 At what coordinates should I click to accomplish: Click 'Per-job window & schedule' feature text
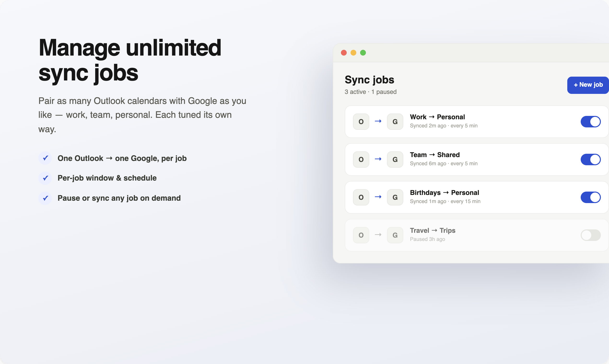tap(107, 178)
